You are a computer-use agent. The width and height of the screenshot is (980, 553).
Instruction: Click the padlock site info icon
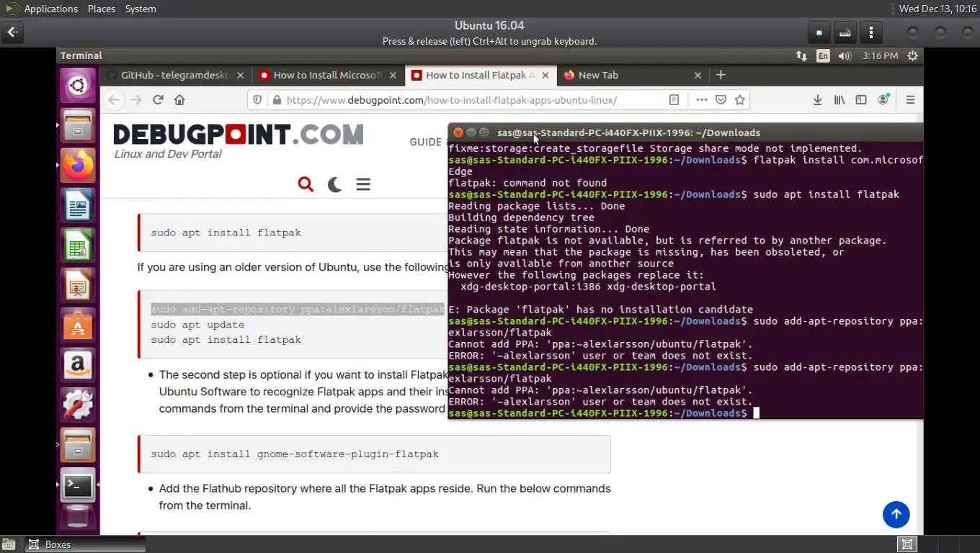(x=275, y=100)
